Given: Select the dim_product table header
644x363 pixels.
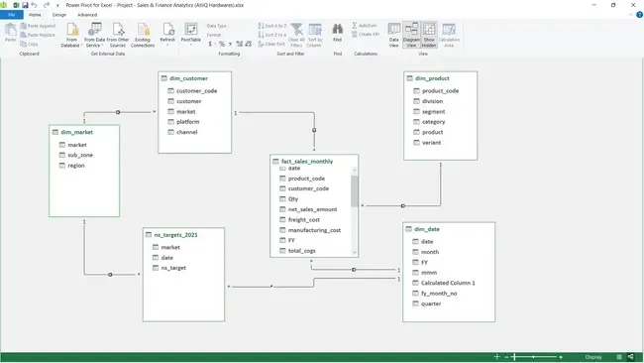Looking at the screenshot, I should click(x=440, y=78).
